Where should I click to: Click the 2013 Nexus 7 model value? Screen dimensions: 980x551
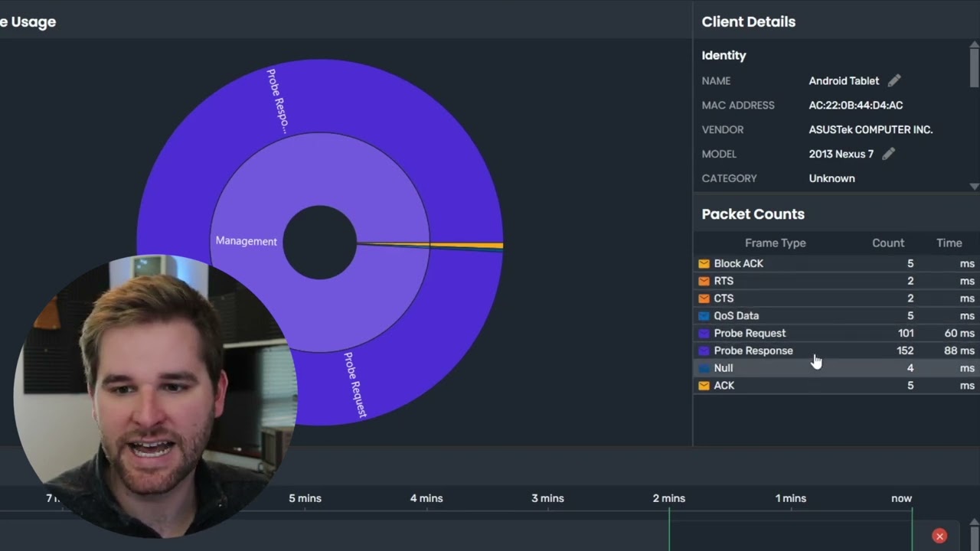coord(841,154)
